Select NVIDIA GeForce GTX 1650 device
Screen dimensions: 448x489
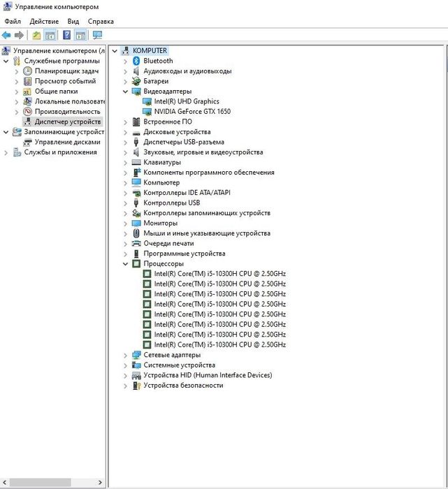[x=192, y=111]
